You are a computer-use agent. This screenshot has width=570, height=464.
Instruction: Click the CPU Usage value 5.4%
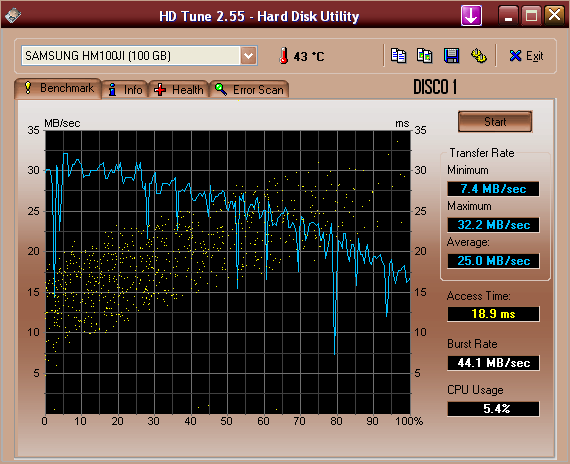click(x=493, y=409)
